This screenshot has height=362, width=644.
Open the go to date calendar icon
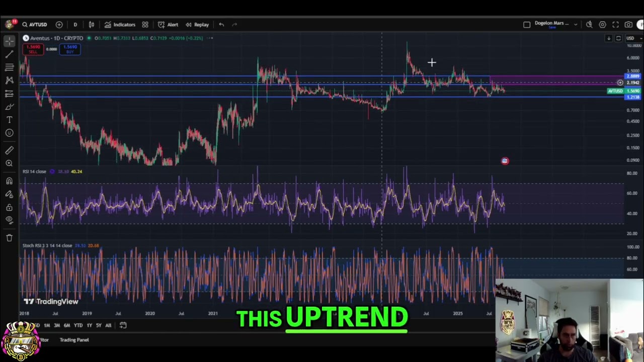123,325
